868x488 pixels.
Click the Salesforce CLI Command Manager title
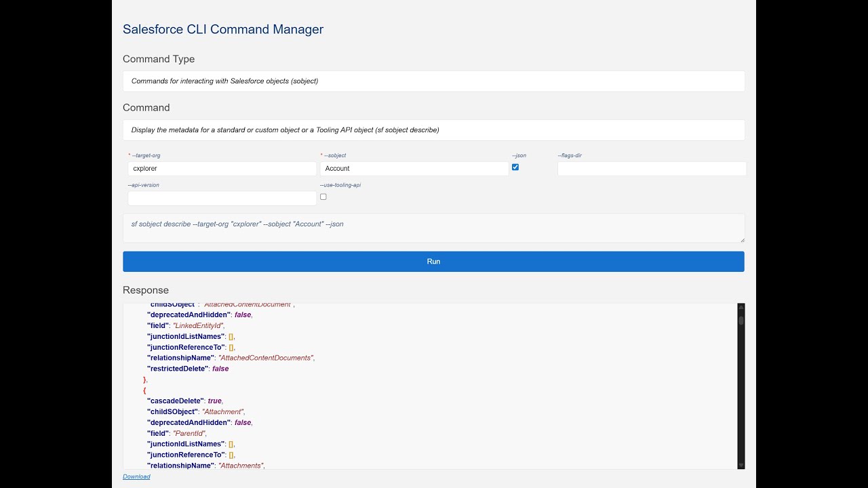pos(223,29)
